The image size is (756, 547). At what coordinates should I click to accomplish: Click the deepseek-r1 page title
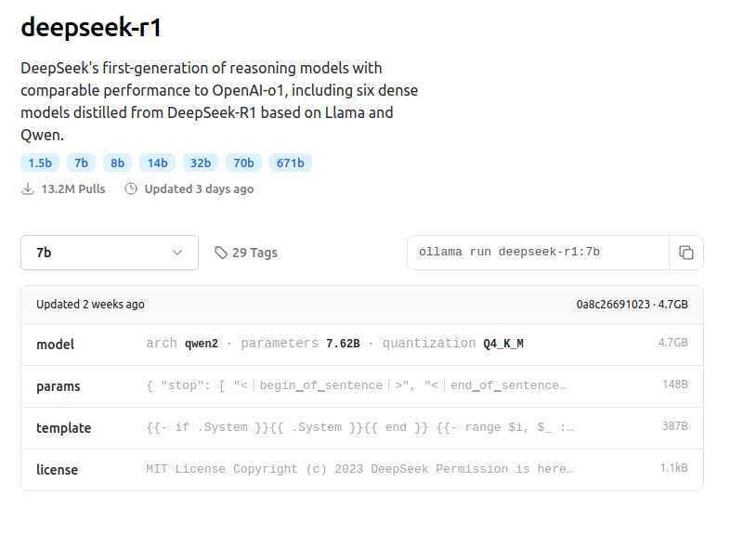pyautogui.click(x=91, y=28)
